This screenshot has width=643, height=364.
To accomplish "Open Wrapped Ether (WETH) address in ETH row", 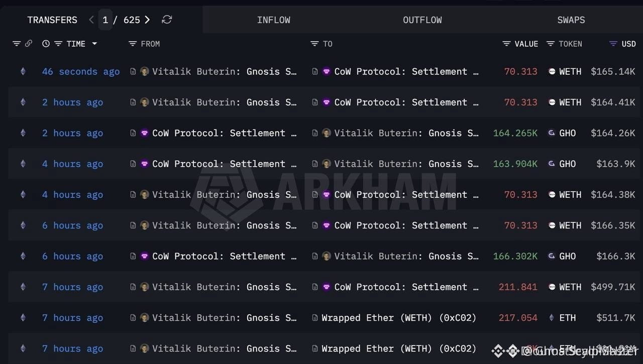I will click(398, 318).
